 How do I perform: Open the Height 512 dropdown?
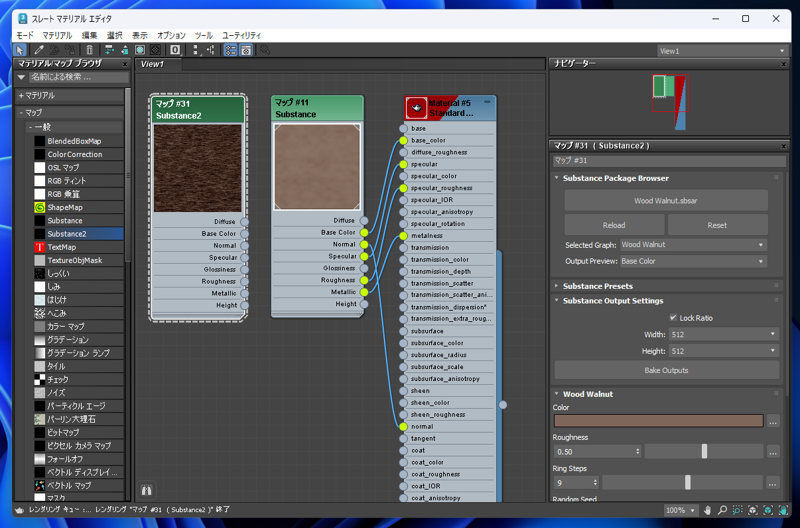point(724,351)
